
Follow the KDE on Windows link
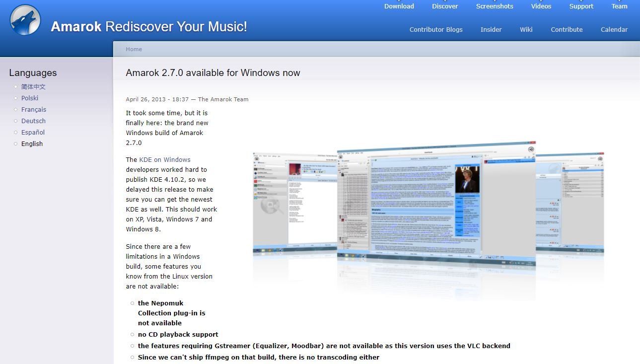pos(165,159)
